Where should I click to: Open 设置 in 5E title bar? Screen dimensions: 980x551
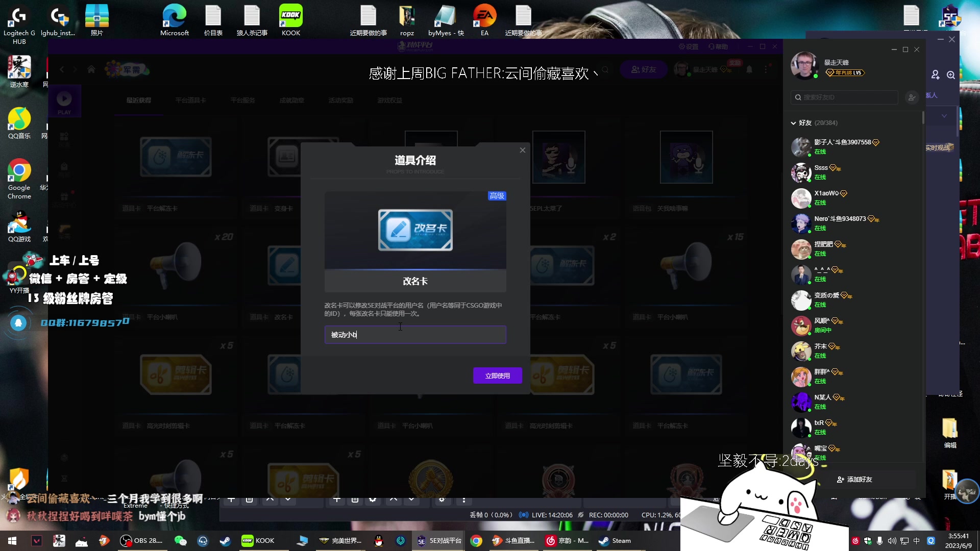(689, 46)
